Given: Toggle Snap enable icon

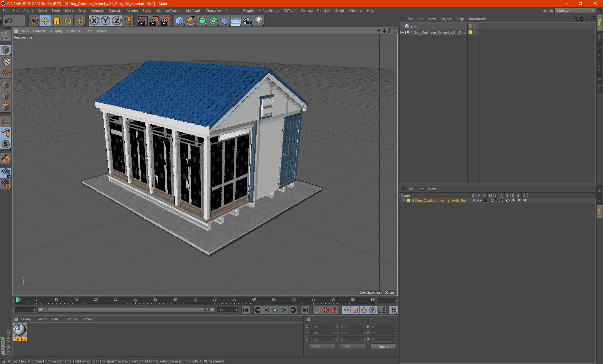Looking at the screenshot, I should tap(6, 159).
